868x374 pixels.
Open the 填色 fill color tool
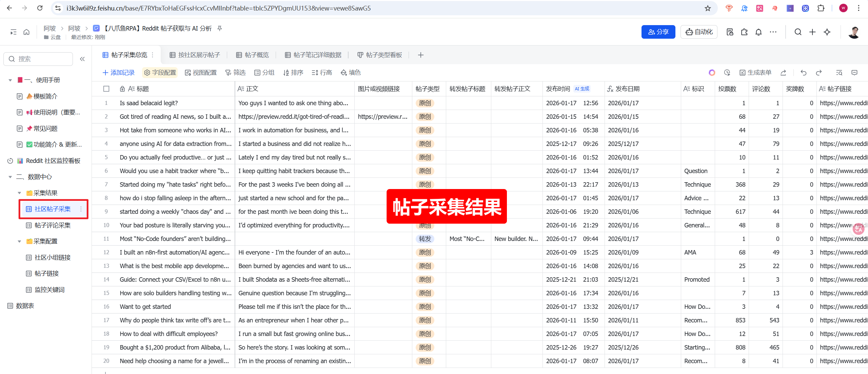click(x=351, y=73)
